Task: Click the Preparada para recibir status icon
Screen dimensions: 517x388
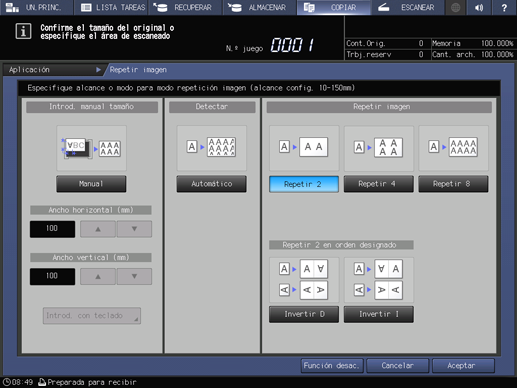Action: point(42,382)
